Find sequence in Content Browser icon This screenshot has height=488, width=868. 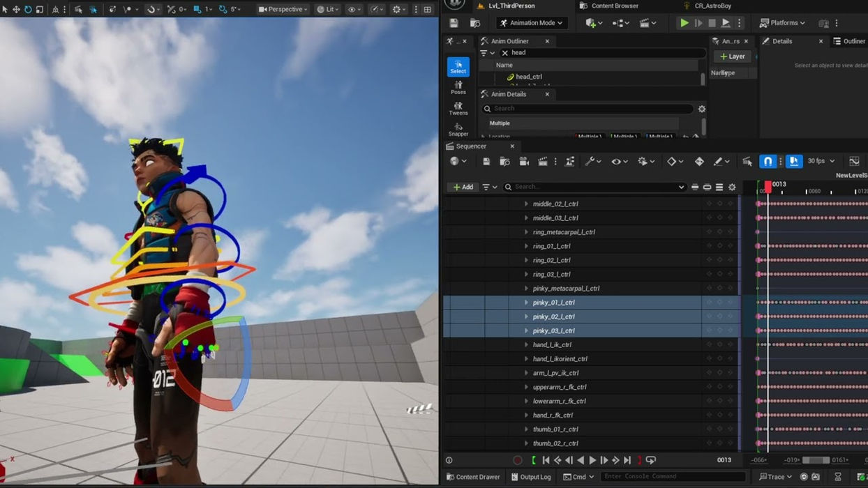[504, 162]
